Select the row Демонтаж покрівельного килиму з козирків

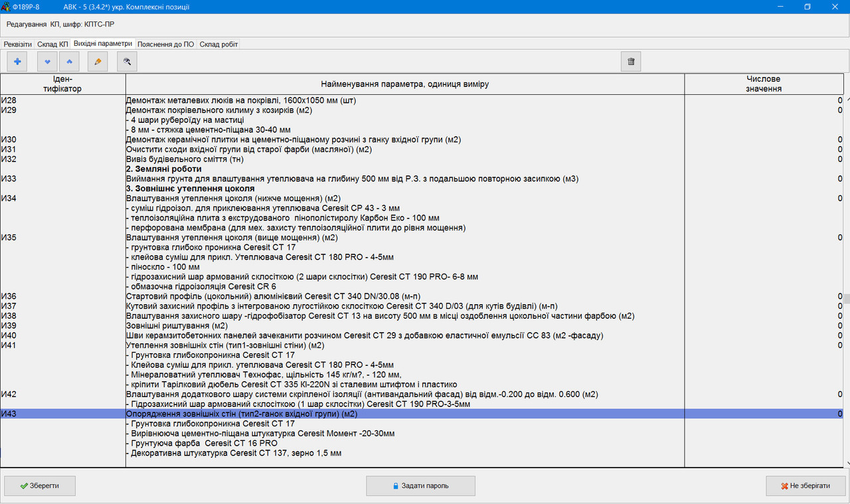(421, 110)
